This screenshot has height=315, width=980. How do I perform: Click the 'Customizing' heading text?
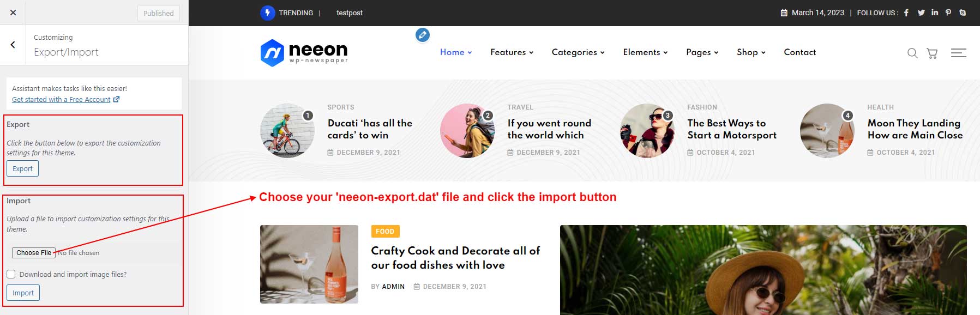click(53, 37)
